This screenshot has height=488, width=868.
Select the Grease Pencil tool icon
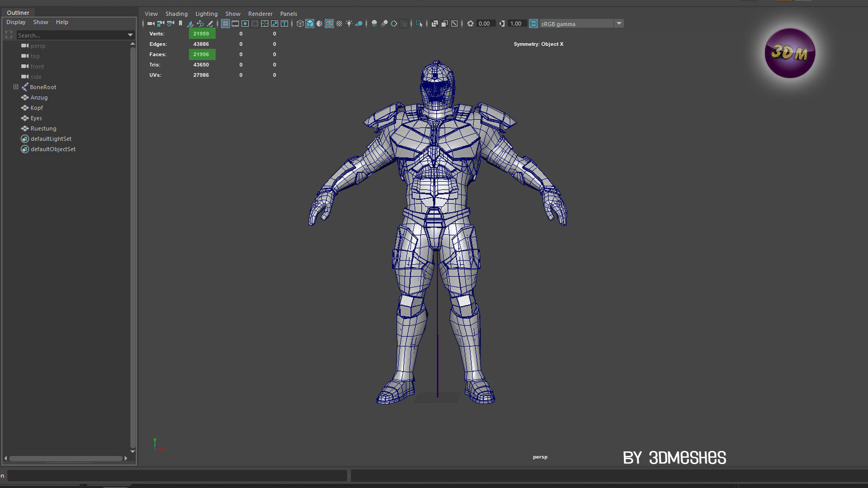(210, 23)
